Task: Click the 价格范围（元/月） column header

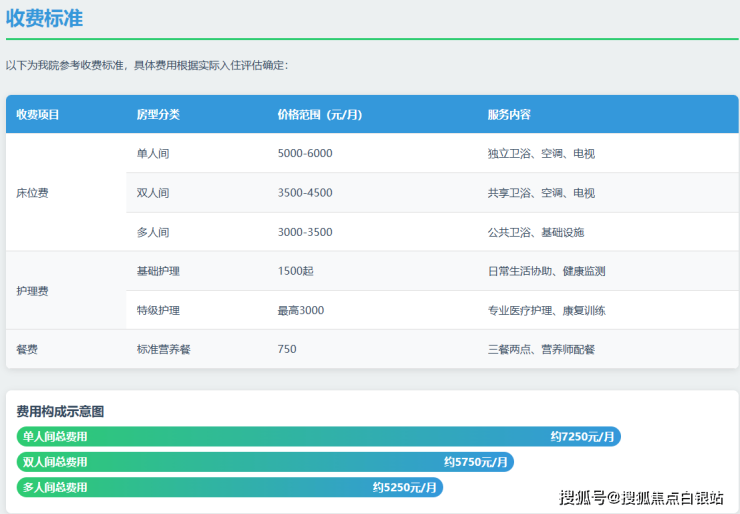Action: (x=319, y=115)
